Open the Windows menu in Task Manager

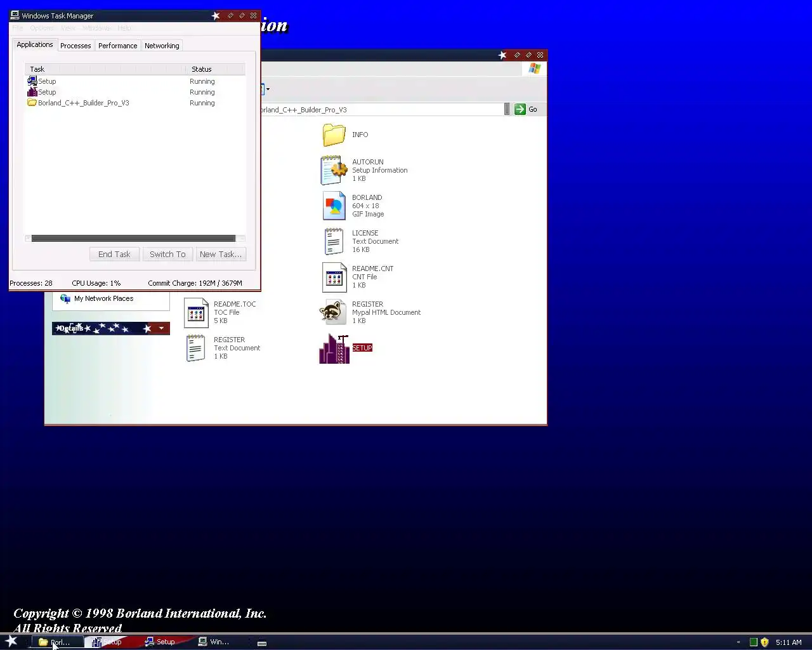pos(96,28)
